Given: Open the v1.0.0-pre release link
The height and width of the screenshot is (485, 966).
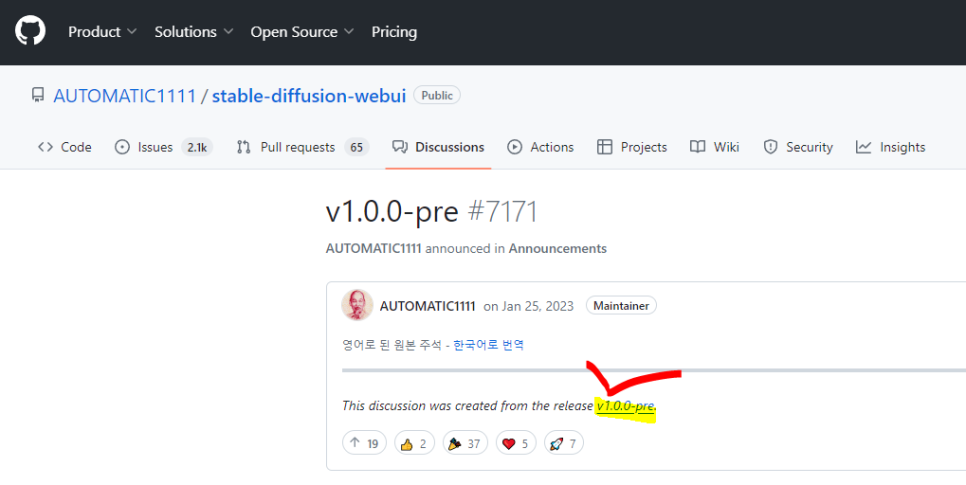Looking at the screenshot, I should point(625,406).
